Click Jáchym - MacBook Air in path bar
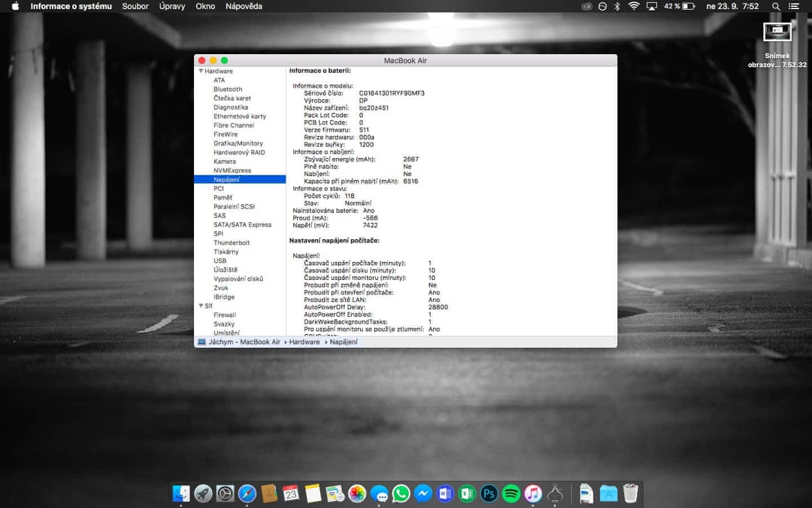 click(x=244, y=342)
